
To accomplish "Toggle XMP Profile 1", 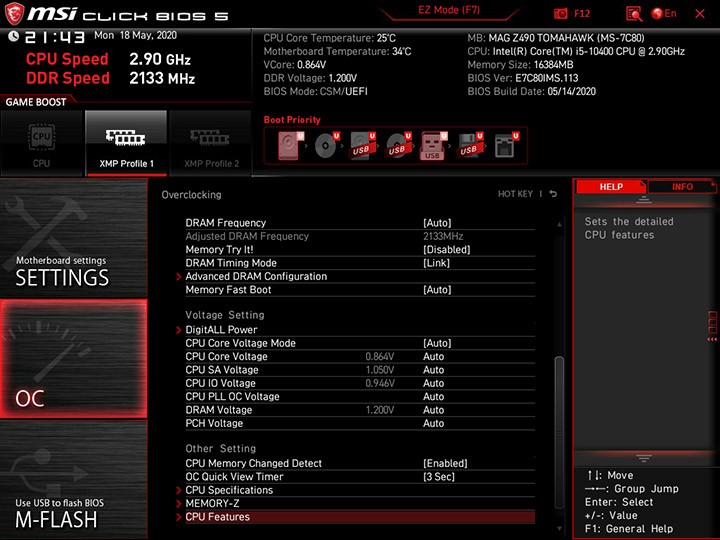I will (126, 143).
